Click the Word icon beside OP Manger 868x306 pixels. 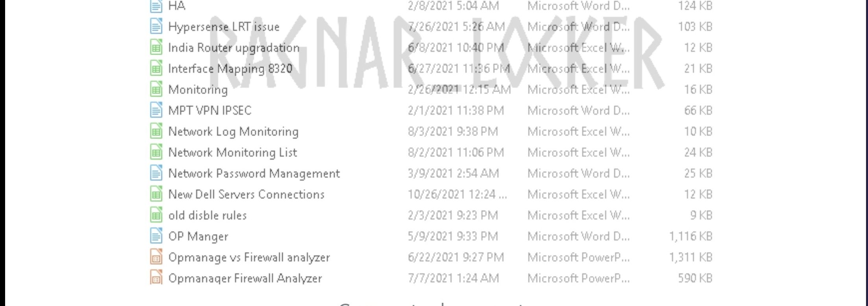156,236
